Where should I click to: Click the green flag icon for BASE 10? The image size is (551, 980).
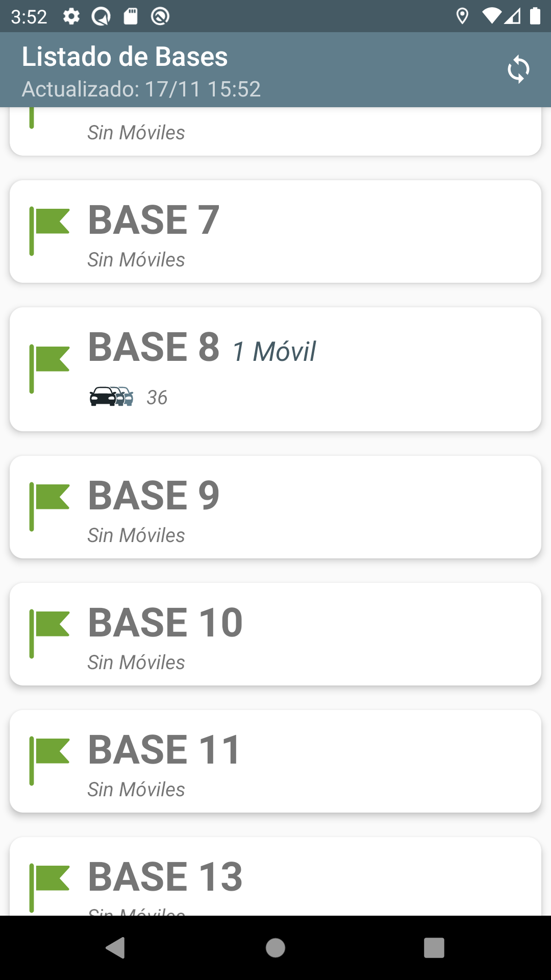[x=49, y=634]
